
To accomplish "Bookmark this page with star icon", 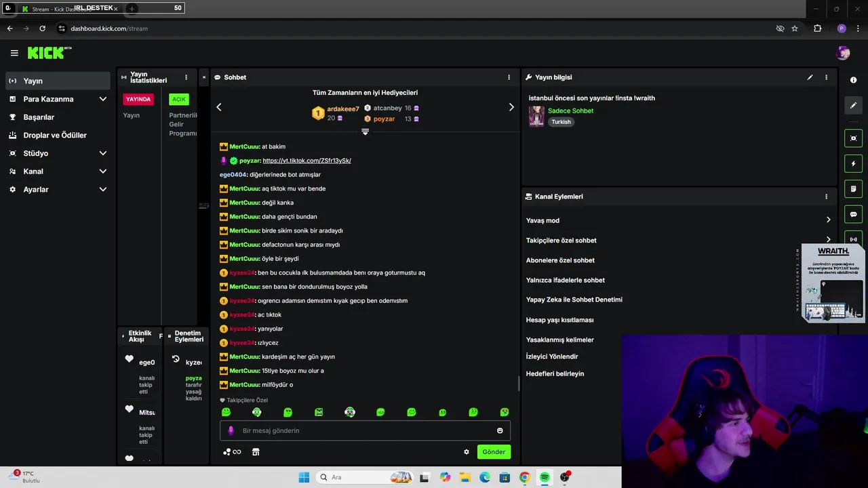I will (x=795, y=28).
